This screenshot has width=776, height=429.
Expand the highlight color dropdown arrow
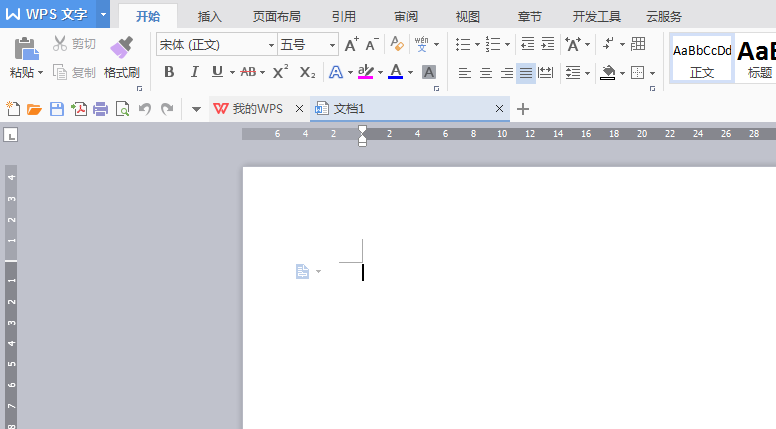pyautogui.click(x=380, y=73)
